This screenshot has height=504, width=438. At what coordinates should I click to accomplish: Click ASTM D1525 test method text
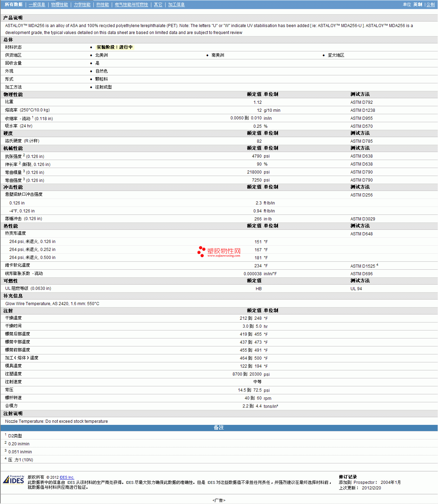pyautogui.click(x=363, y=266)
